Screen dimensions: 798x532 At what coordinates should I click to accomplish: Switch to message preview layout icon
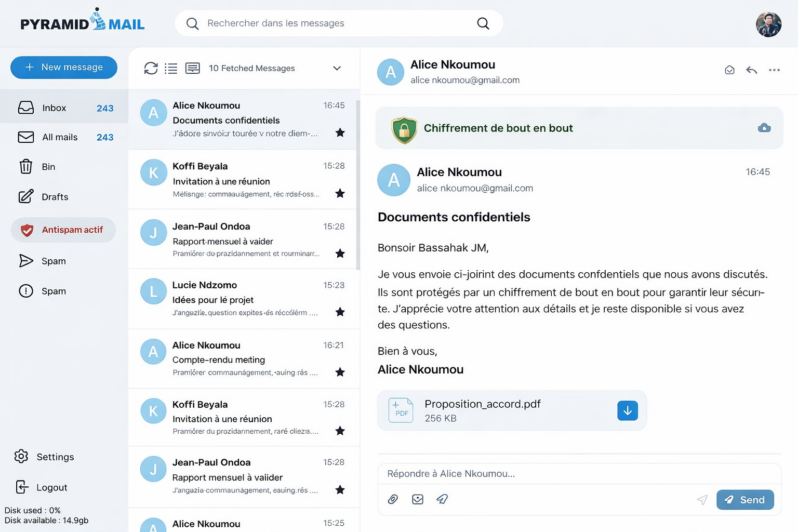pyautogui.click(x=193, y=68)
